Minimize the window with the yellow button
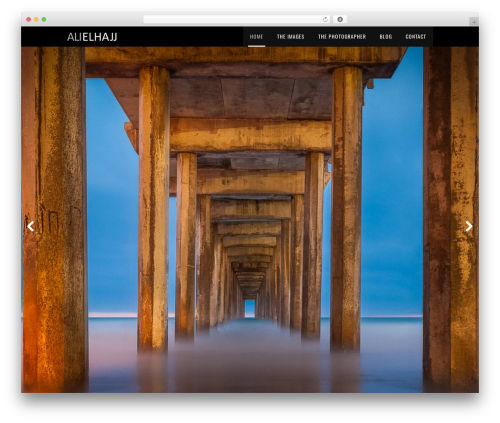Image resolution: width=500 pixels, height=423 pixels. [36, 20]
